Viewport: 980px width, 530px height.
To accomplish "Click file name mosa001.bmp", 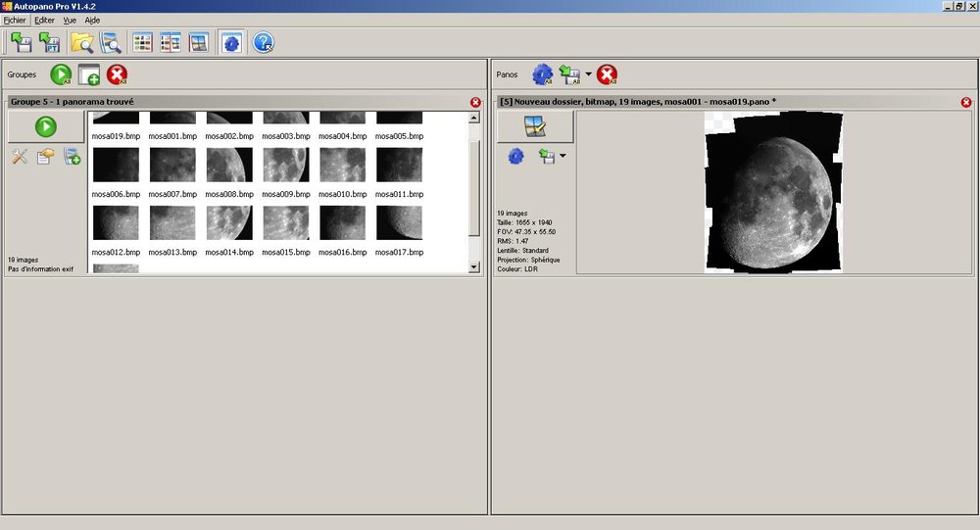I will pyautogui.click(x=172, y=136).
